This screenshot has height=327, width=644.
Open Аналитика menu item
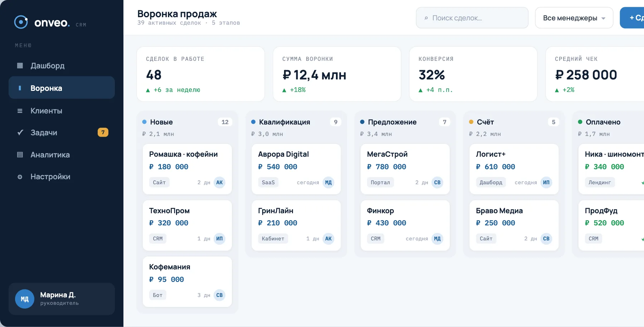[62, 155]
